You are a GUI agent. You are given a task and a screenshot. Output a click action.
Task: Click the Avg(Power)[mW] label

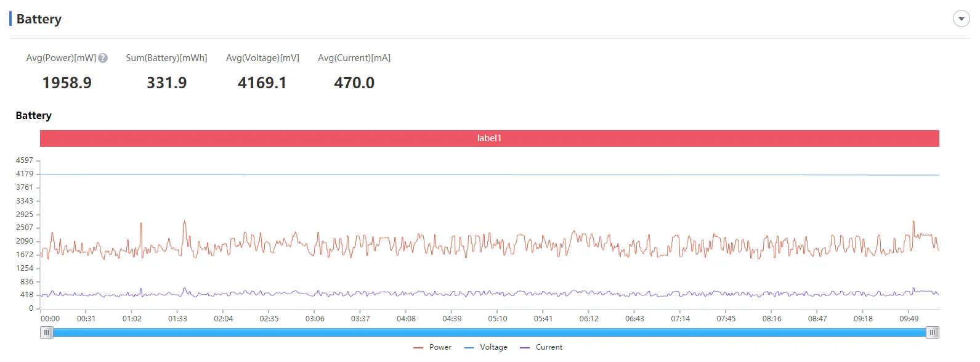(61, 58)
